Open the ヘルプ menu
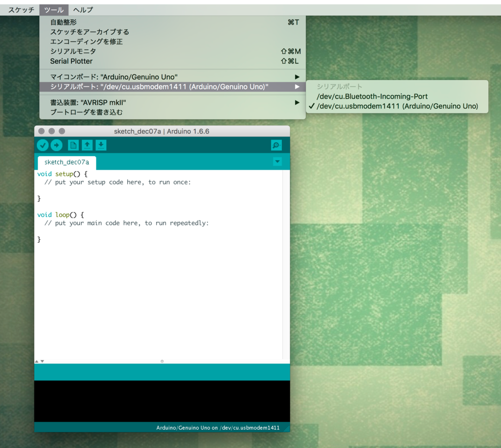501x448 pixels. (83, 10)
